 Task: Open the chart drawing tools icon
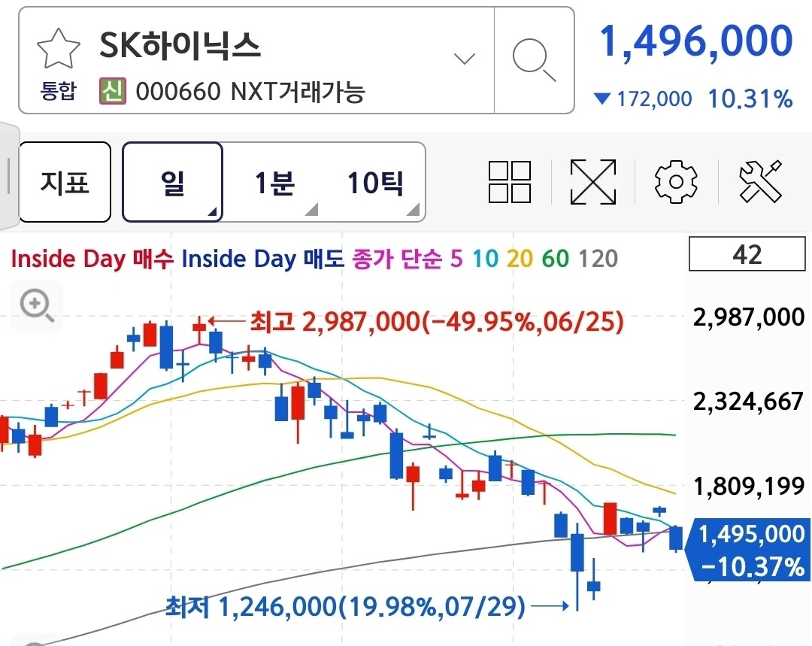pos(760,181)
